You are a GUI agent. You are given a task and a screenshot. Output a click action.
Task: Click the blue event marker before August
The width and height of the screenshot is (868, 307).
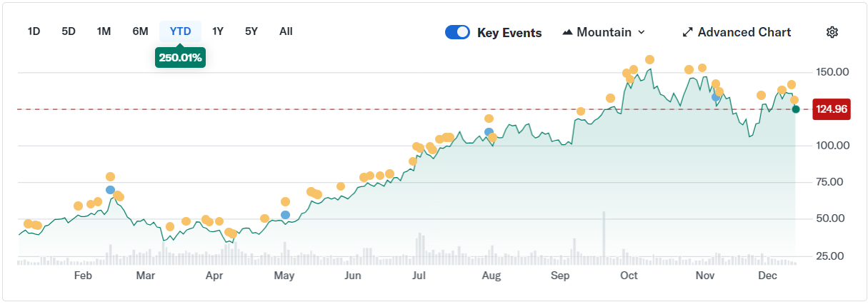[x=489, y=132]
